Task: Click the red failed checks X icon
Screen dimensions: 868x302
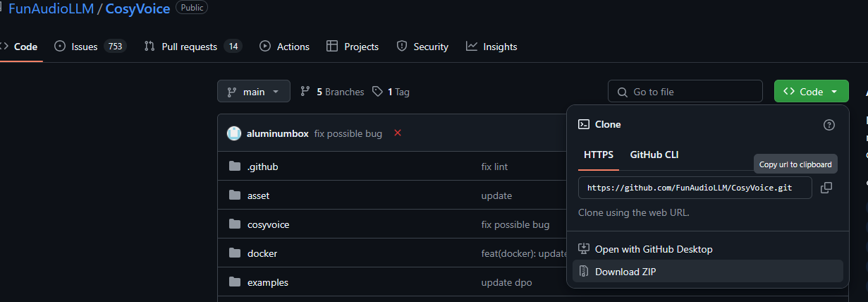Action: [398, 133]
